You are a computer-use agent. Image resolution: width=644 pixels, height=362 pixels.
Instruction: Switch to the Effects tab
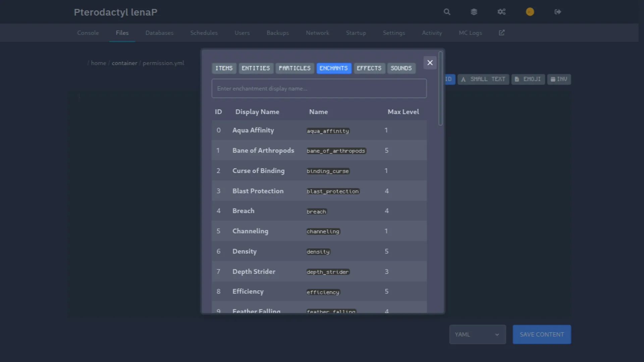[x=369, y=68]
